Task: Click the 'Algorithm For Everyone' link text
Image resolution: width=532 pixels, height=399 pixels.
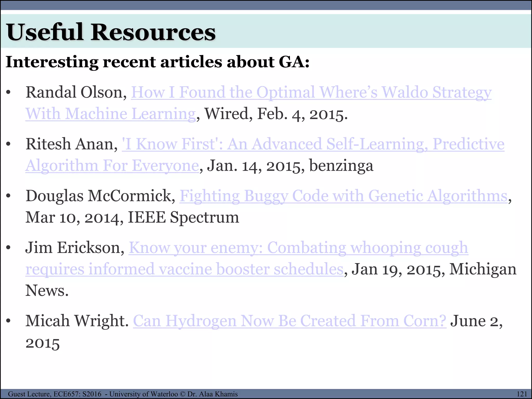Action: (112, 166)
